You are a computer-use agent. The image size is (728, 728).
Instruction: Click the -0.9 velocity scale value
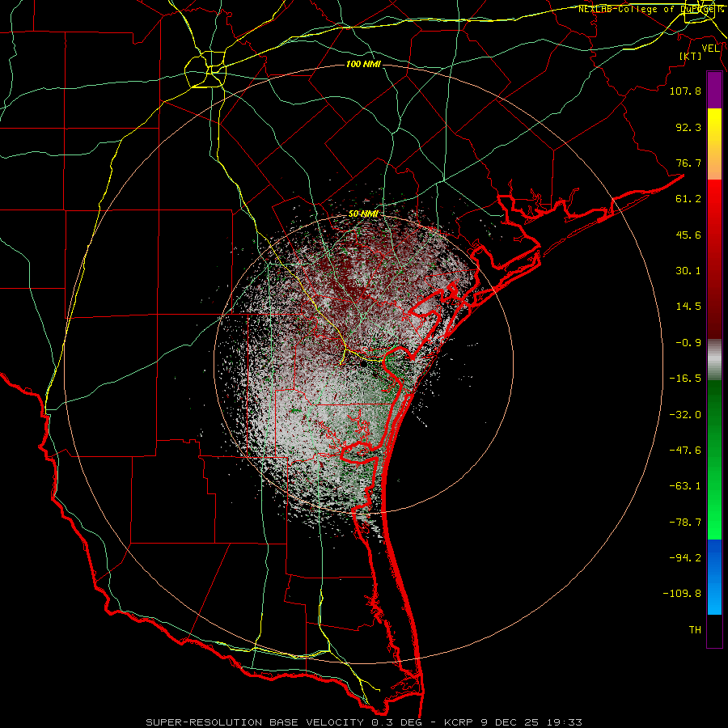click(x=688, y=343)
